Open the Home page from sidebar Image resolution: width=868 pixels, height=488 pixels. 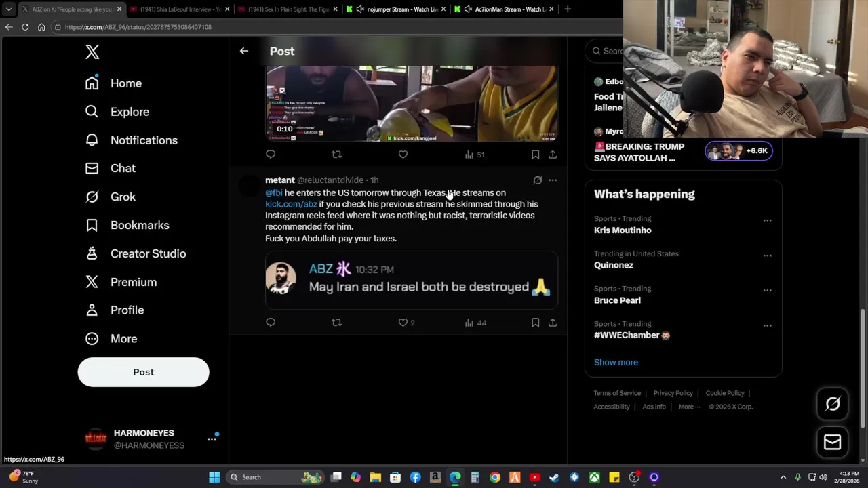click(113, 83)
